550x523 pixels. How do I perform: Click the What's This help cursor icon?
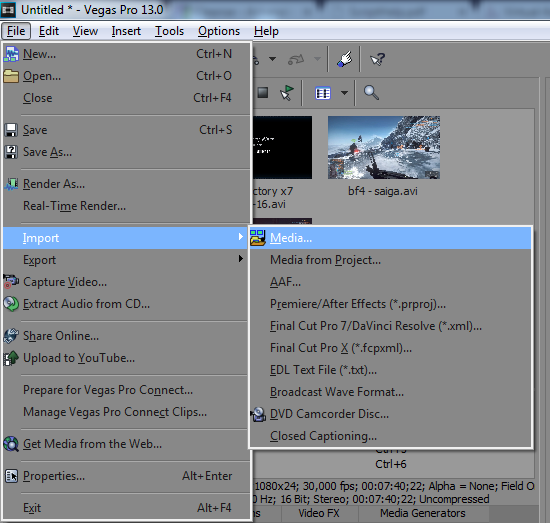tap(377, 59)
